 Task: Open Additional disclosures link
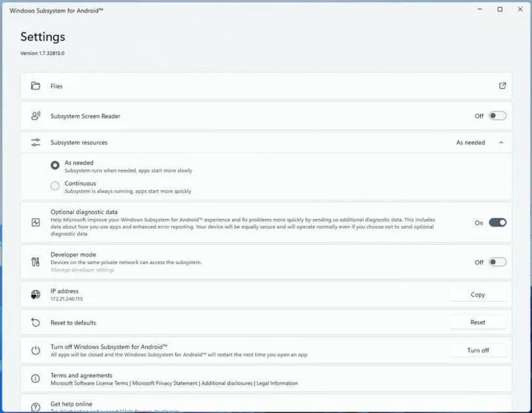tap(227, 383)
